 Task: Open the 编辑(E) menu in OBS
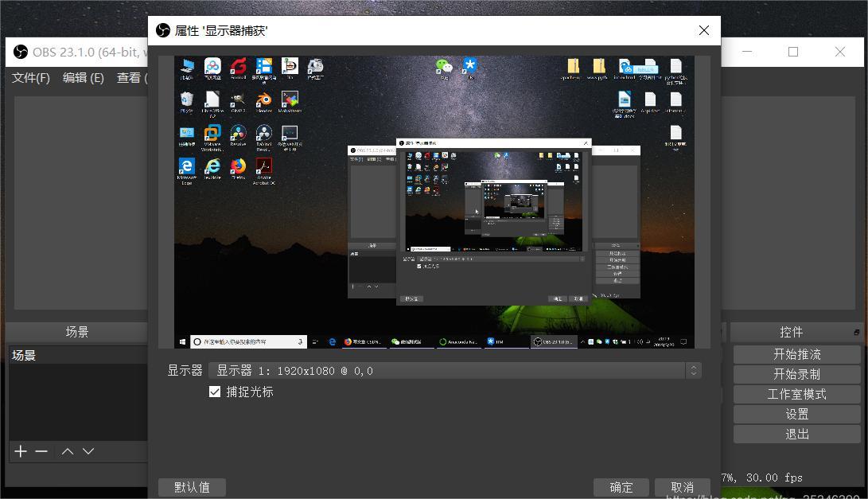pos(83,78)
